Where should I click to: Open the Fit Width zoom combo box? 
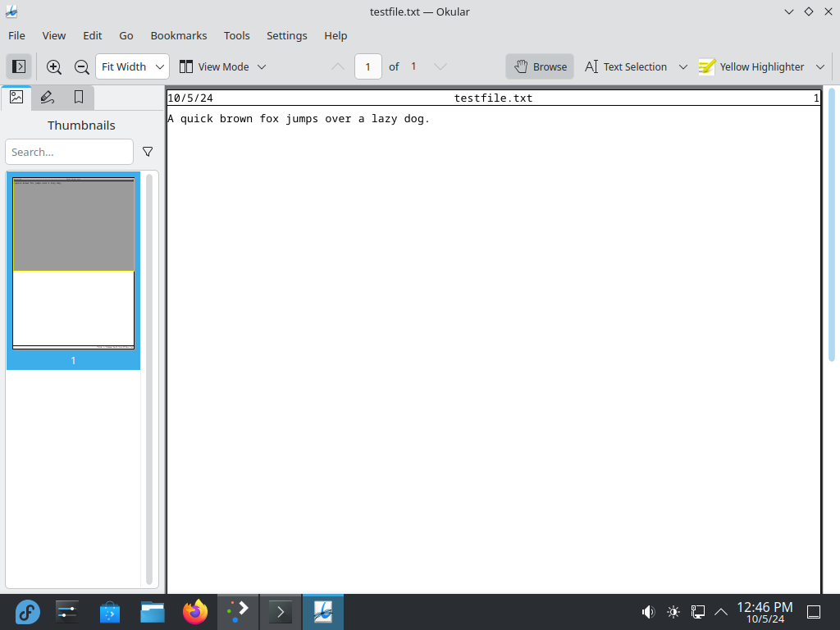(x=132, y=66)
